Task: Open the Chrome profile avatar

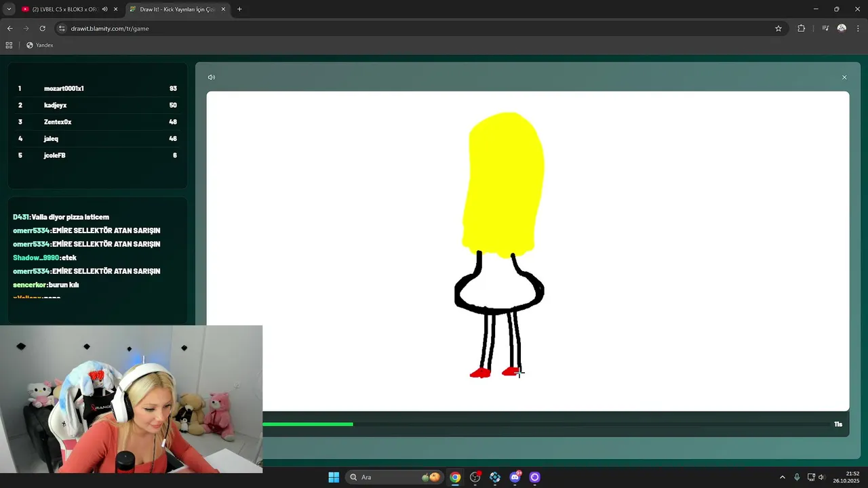Action: pos(842,28)
